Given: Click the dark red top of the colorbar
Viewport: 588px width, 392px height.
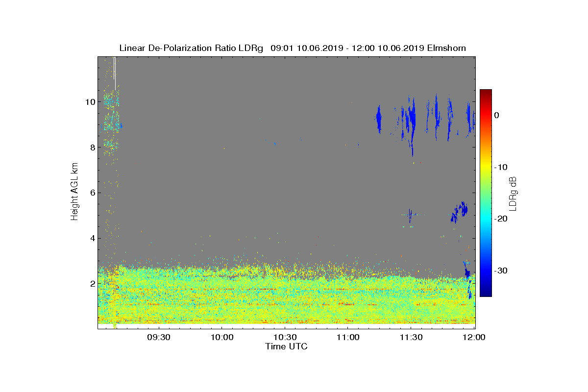Looking at the screenshot, I should pos(486,93).
